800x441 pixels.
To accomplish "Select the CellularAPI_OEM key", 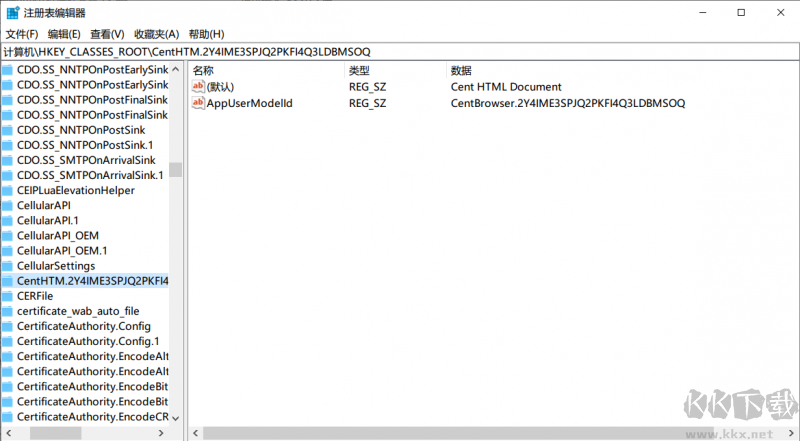I will pos(58,235).
